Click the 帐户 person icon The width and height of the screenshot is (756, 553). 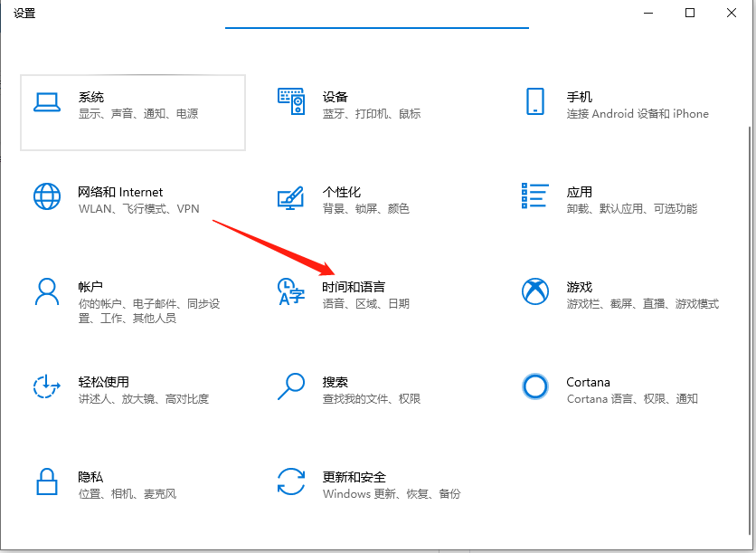point(47,291)
